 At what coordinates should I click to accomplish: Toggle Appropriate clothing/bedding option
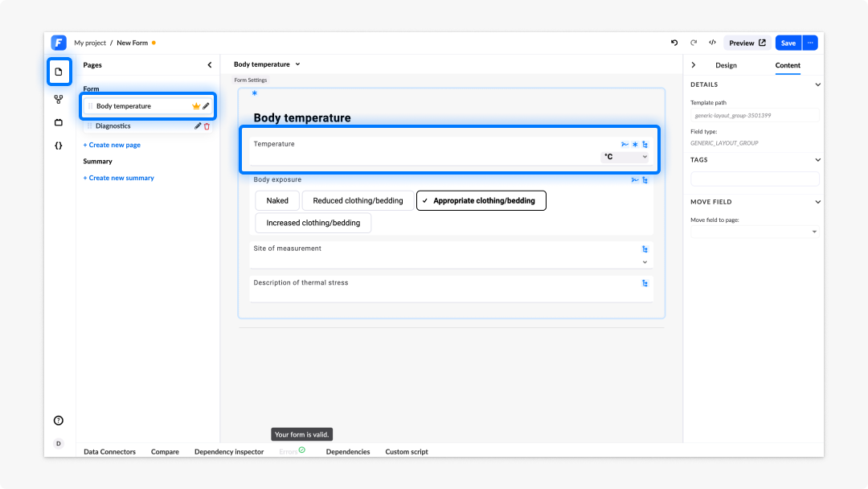point(481,200)
